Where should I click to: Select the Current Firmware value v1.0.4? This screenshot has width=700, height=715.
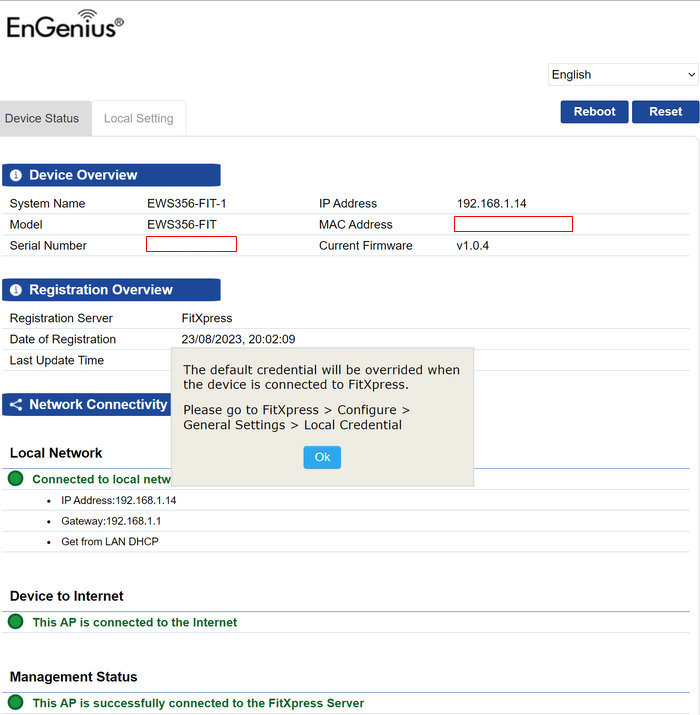click(473, 246)
